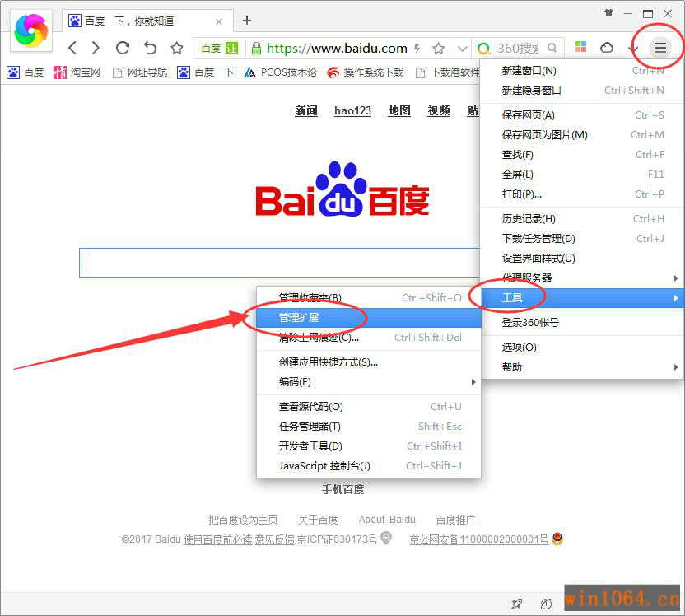Screen dimensions: 685x616
Task: Select 创建应用快捷方式(S)... in the submenu
Action: click(369, 362)
